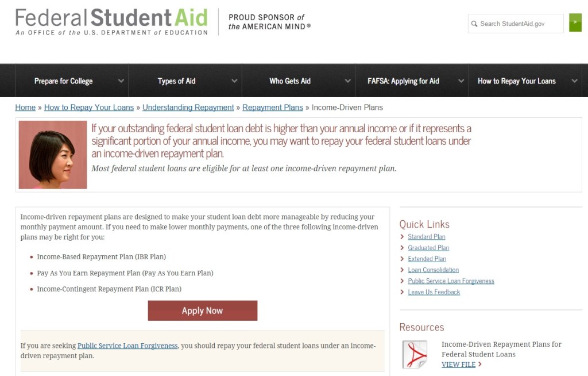This screenshot has width=588, height=376.
Task: Open the PDF icon under Resources
Action: click(415, 353)
